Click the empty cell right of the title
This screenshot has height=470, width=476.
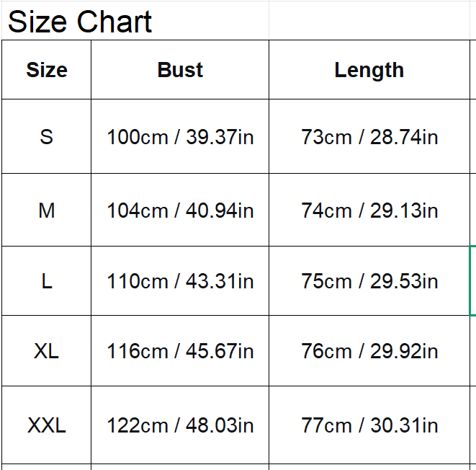coord(369,22)
